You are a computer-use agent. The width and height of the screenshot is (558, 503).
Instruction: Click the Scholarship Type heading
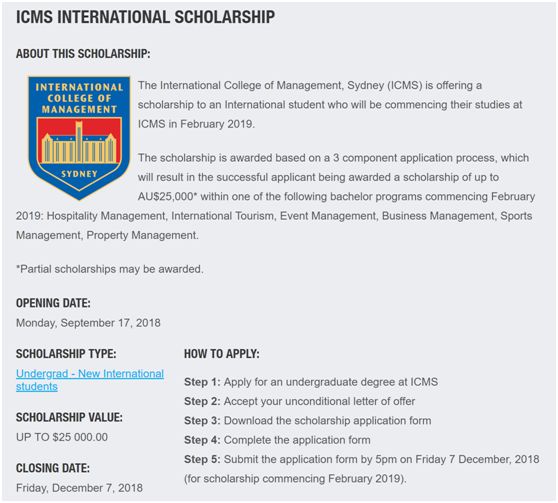coord(66,354)
